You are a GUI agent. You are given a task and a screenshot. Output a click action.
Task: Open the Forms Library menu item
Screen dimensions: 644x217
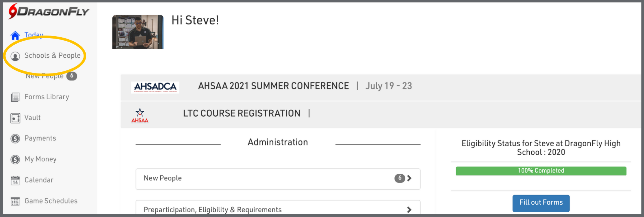(47, 97)
